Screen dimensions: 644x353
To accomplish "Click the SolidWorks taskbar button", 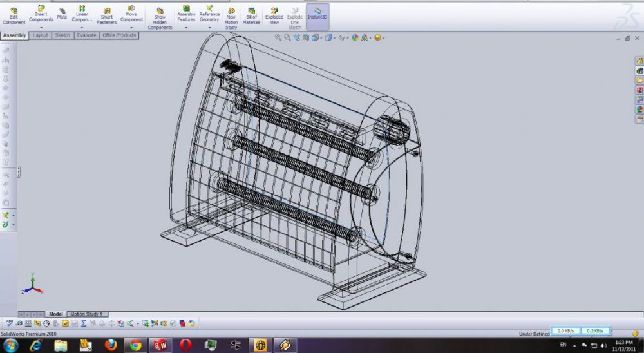I will pos(160,345).
